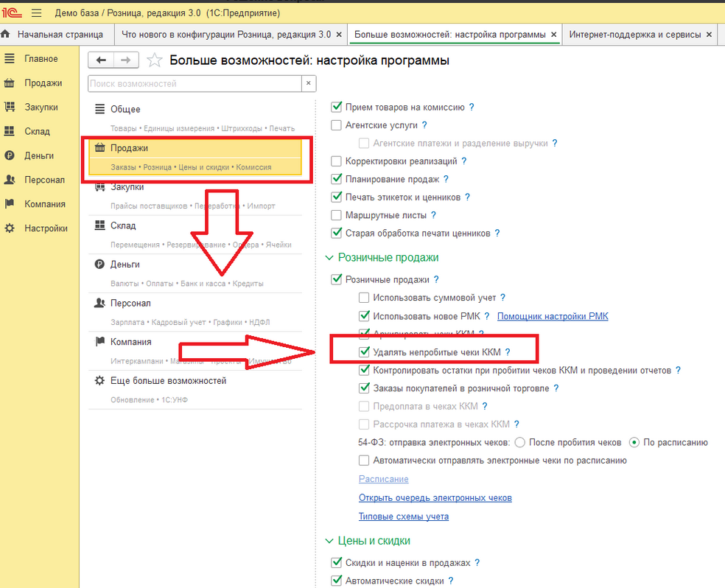Image resolution: width=725 pixels, height=588 pixels.
Task: Toggle Прием товаров на комиссию checkbox
Action: click(x=336, y=107)
